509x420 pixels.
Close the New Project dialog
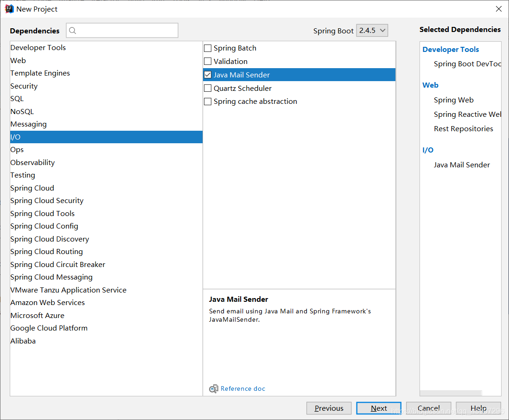[x=499, y=9]
